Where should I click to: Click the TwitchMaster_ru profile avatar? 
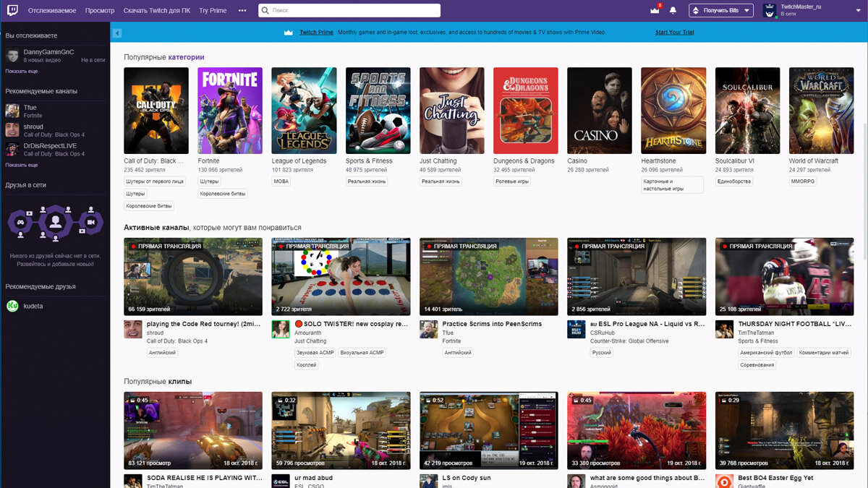[769, 10]
